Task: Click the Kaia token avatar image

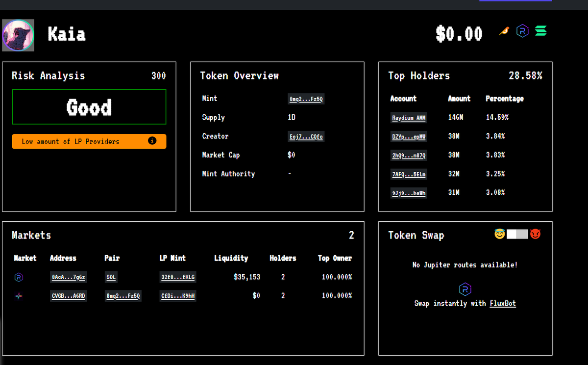Action: point(18,35)
